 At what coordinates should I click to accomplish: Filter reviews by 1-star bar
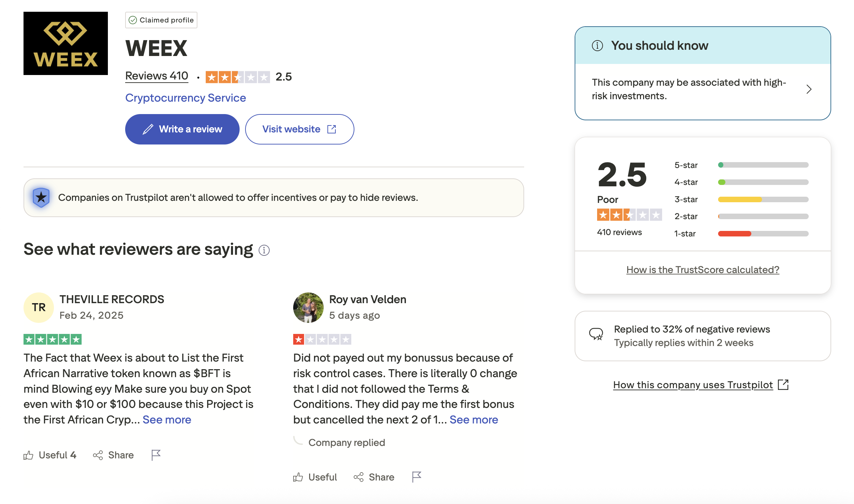tap(763, 233)
